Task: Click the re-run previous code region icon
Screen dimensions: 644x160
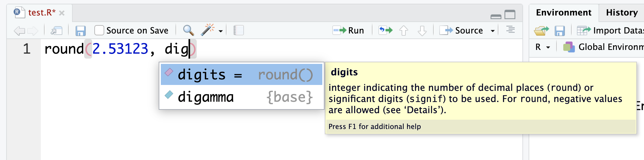Action: (385, 30)
